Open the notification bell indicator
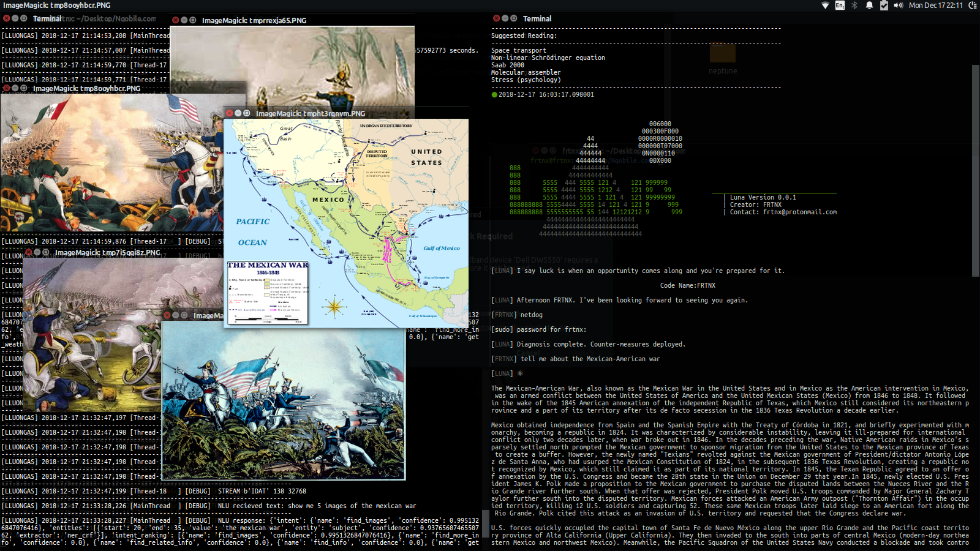980x551 pixels. coord(869,6)
